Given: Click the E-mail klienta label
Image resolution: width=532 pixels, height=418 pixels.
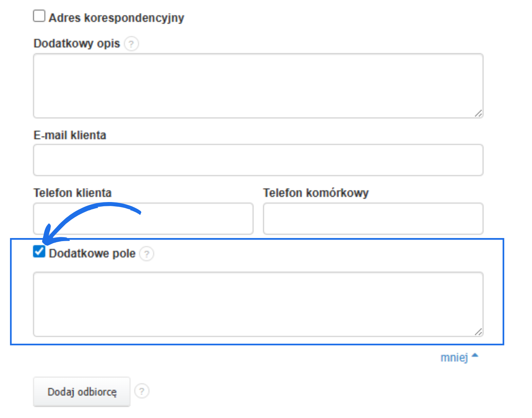Looking at the screenshot, I should [x=70, y=135].
